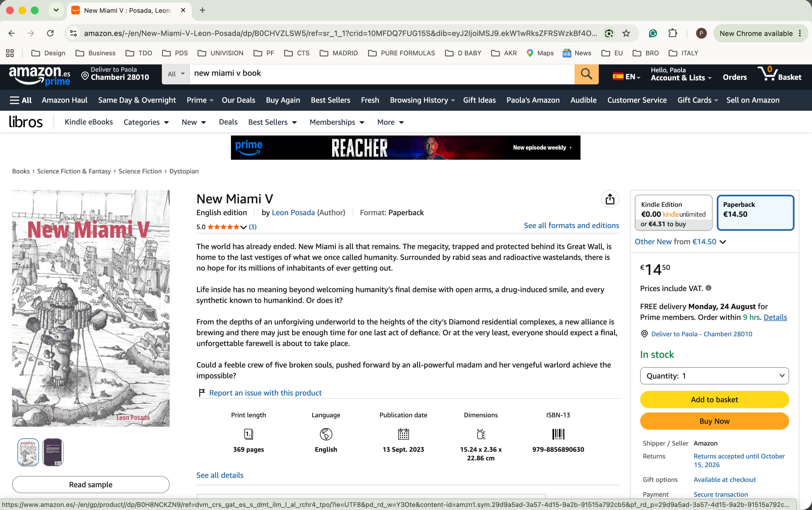Open Gift Ideas in nav bar
The image size is (812, 510).
pos(479,100)
